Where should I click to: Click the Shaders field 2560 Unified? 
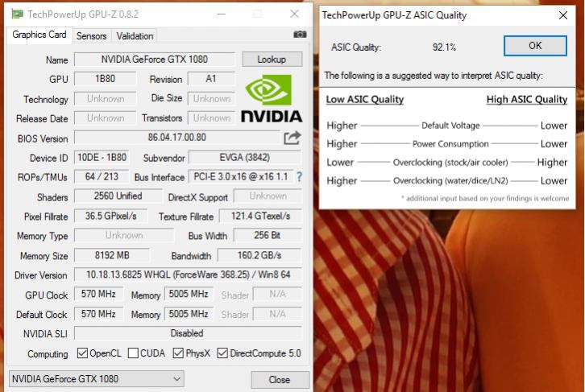118,196
